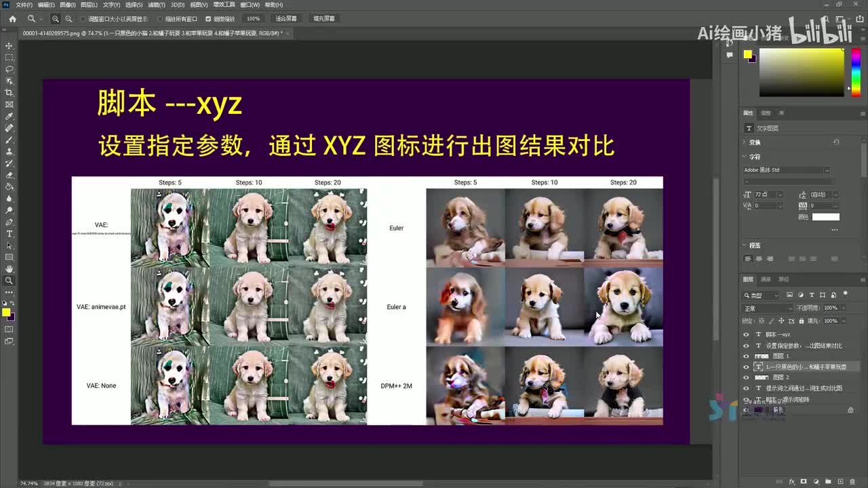Viewport: 868px width, 488px height.
Task: Click the zoom-in magnifier option
Action: click(56, 19)
